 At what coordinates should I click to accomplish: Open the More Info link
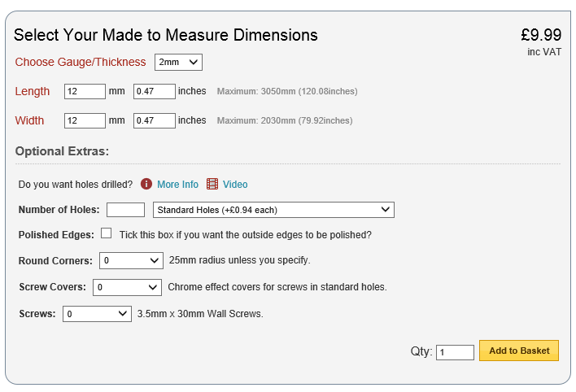(177, 185)
